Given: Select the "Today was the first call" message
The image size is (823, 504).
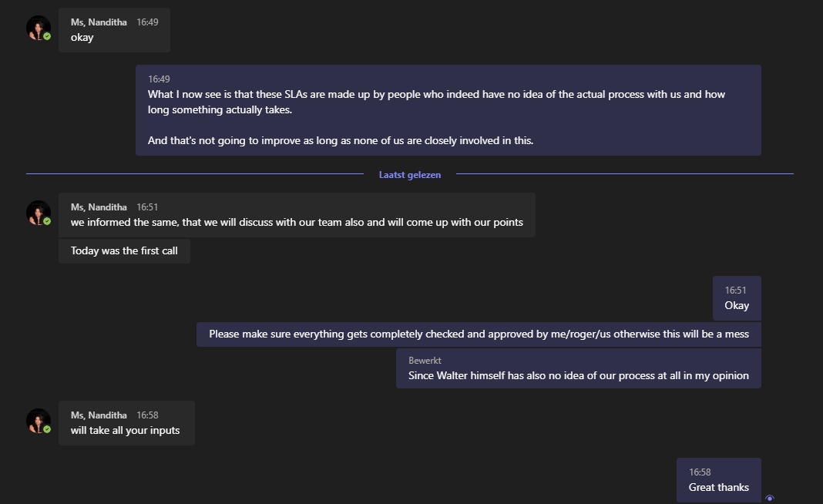Looking at the screenshot, I should click(124, 250).
